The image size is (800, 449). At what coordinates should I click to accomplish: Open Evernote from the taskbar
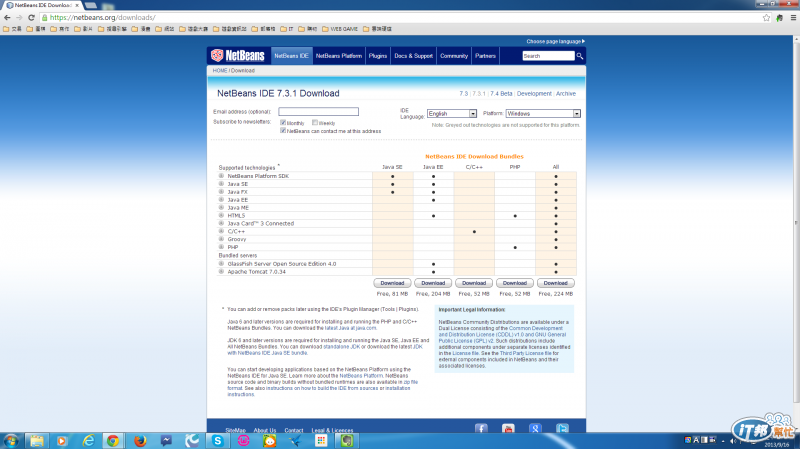[x=347, y=441]
